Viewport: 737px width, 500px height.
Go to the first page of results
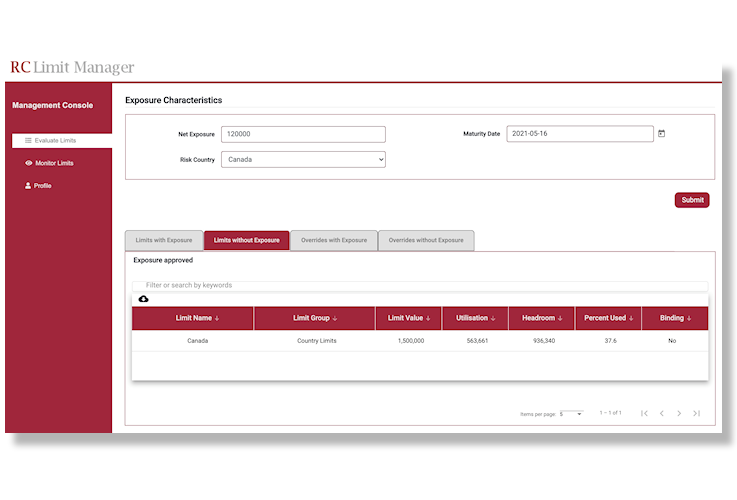pos(644,413)
